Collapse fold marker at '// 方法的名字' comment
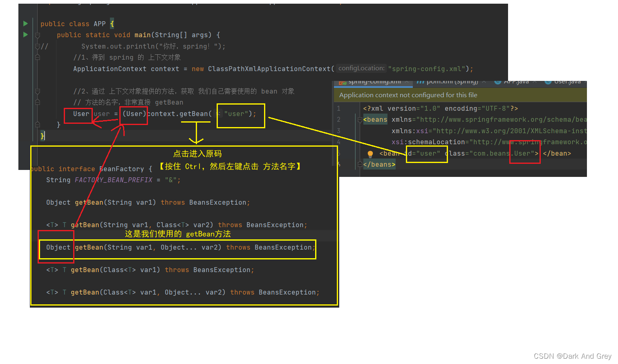Screen dimensions: 618x364 [x=37, y=102]
